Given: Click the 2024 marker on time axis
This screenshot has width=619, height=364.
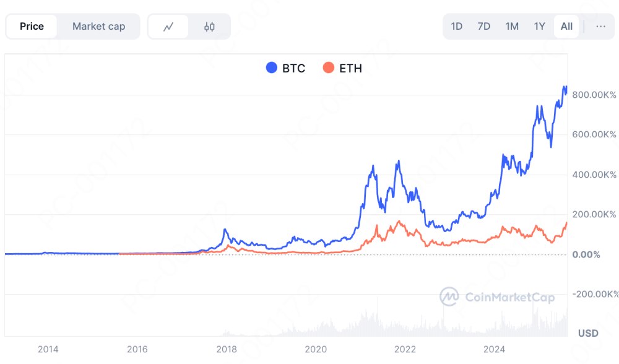Looking at the screenshot, I should pos(495,349).
